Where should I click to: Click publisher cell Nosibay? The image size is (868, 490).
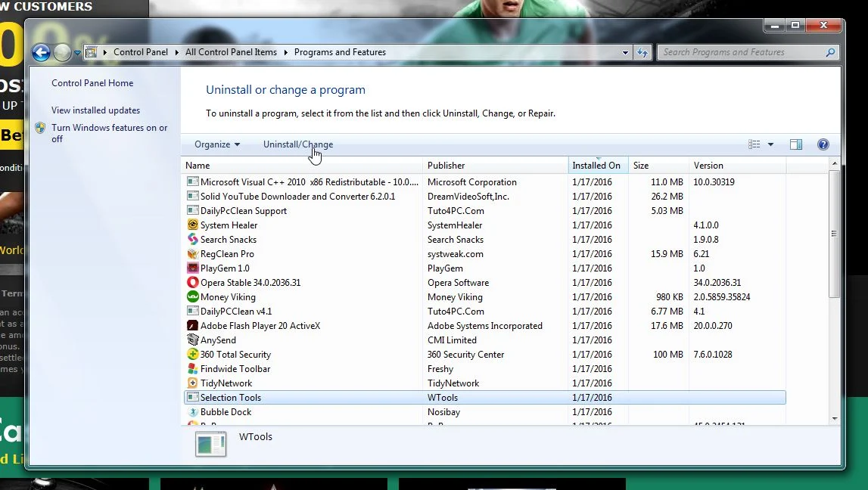[x=443, y=412]
